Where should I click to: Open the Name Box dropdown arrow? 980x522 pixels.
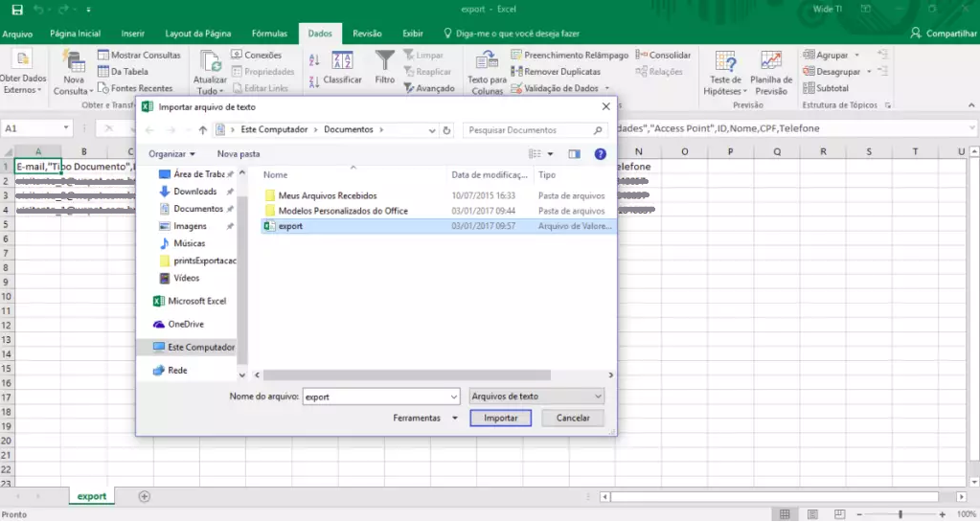coord(66,128)
